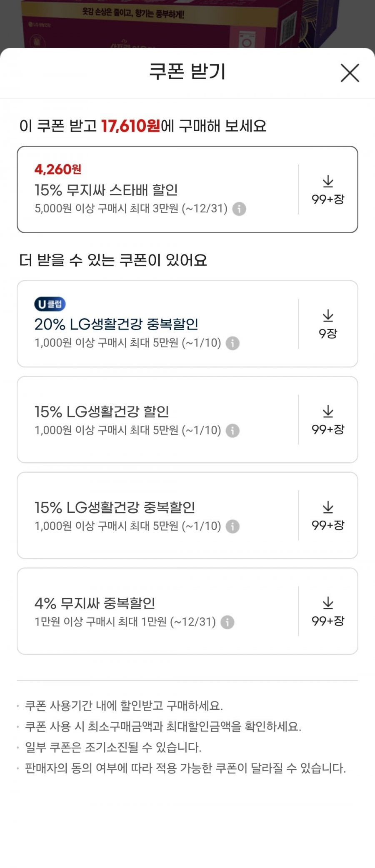Viewport: 375px width, 868px height.
Task: Download the 20% LG생활건강 중복할인 coupon
Action: 328,324
